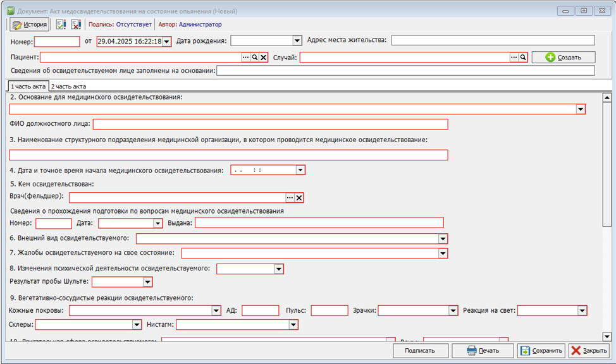Image resolution: width=616 pixels, height=364 pixels.
Task: Switch to 1 часть акта tab
Action: coord(28,87)
